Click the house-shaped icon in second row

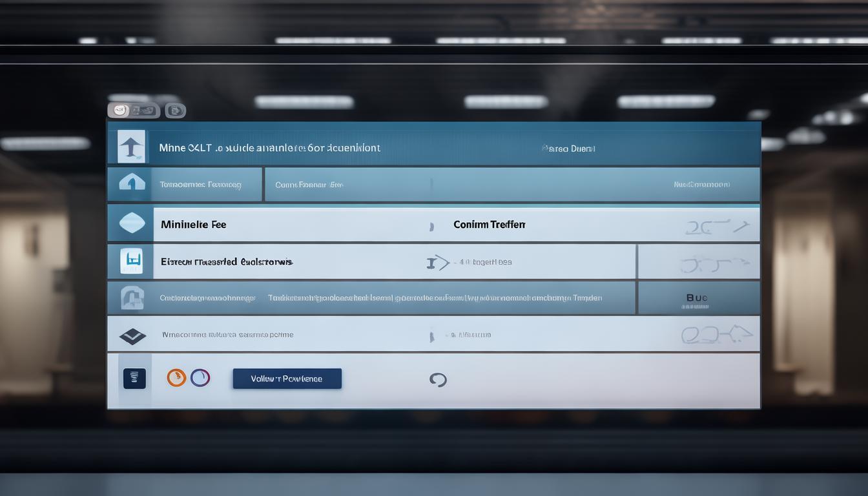[132, 184]
